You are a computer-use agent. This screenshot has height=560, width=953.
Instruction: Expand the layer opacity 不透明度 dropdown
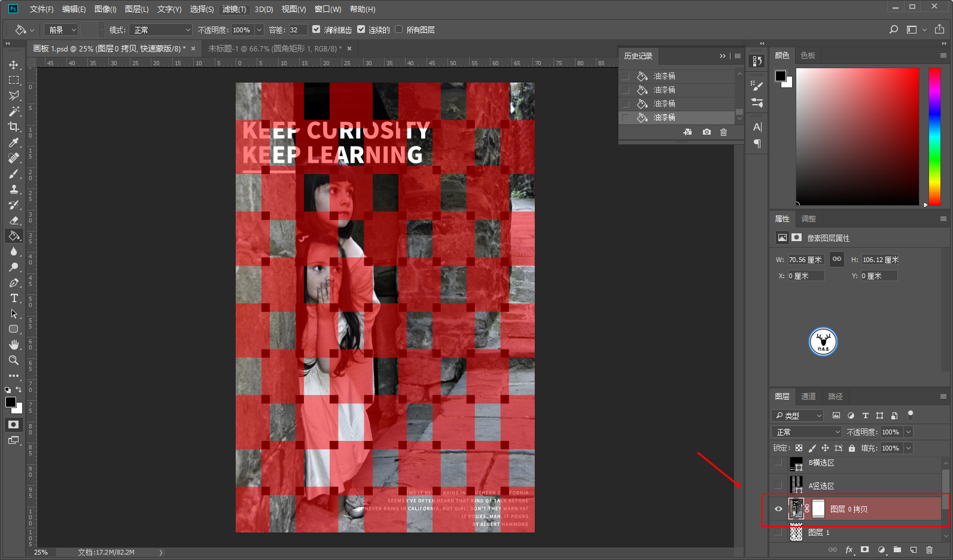(x=908, y=432)
